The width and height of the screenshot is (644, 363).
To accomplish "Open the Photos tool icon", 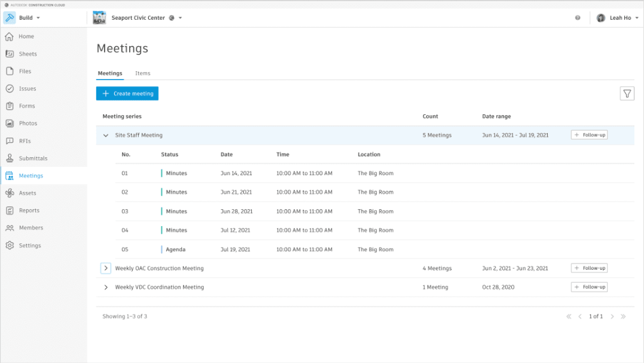I will click(x=10, y=123).
